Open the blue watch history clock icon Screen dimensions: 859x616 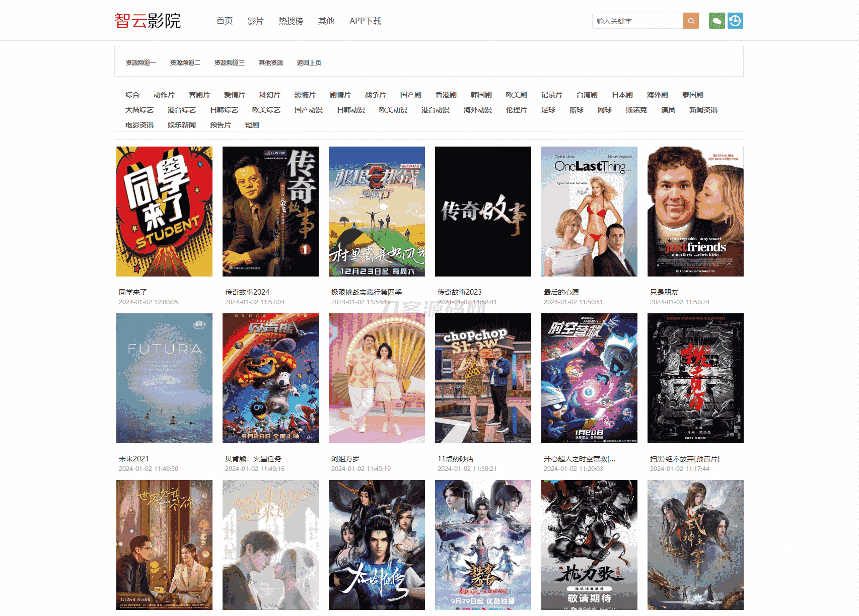click(x=735, y=21)
